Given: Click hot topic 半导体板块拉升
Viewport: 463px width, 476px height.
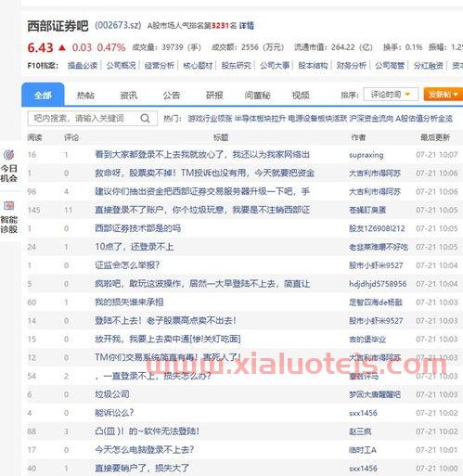Looking at the screenshot, I should pyautogui.click(x=260, y=119).
